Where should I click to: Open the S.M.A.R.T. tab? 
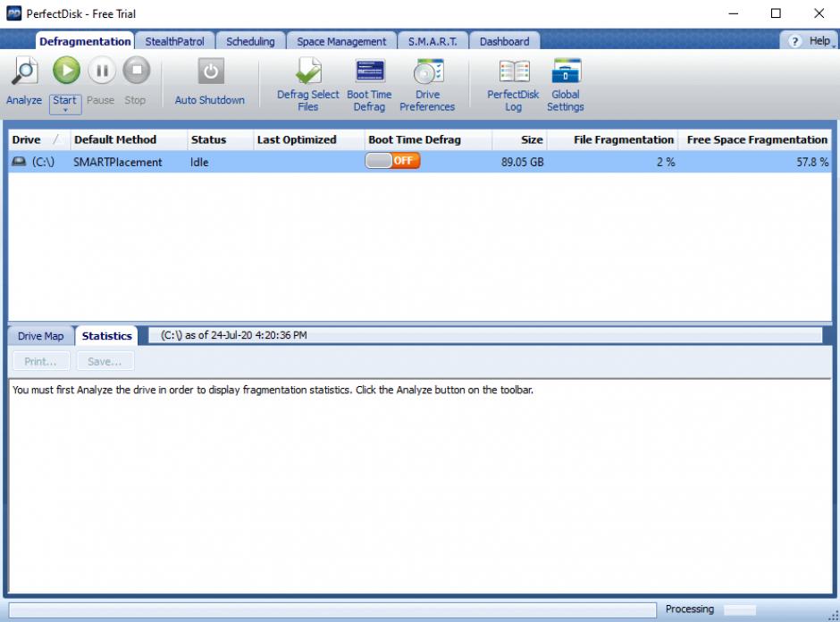click(x=433, y=41)
